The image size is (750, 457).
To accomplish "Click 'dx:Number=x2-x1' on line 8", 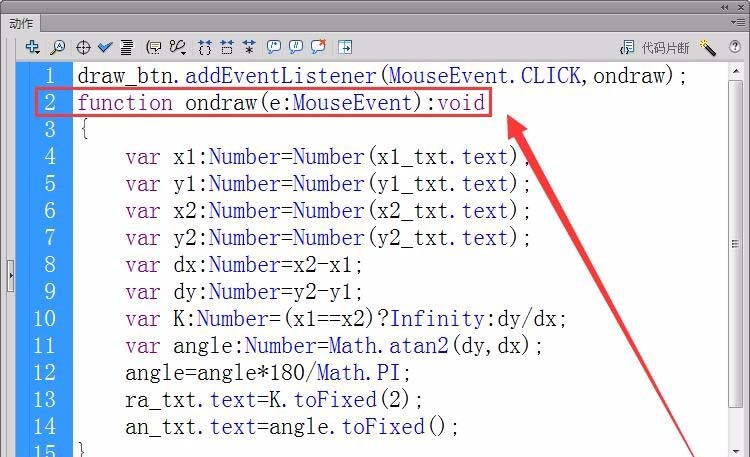I will [263, 265].
